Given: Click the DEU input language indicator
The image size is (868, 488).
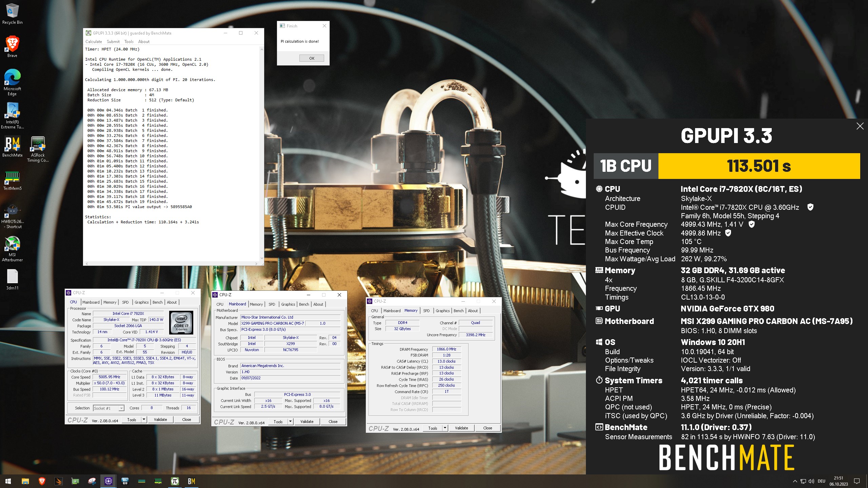Looking at the screenshot, I should [x=821, y=481].
